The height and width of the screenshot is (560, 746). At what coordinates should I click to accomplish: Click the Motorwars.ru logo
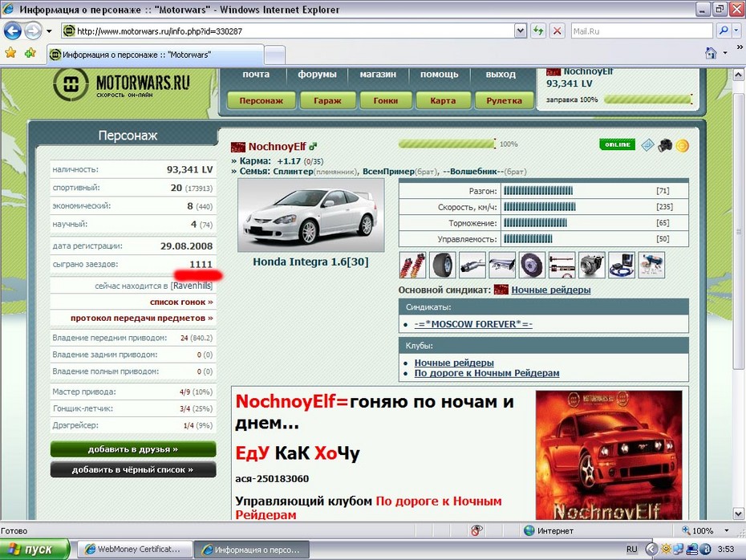121,84
